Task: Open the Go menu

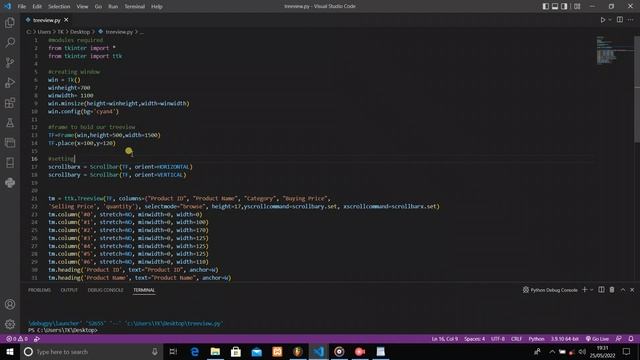Action: tap(98, 6)
